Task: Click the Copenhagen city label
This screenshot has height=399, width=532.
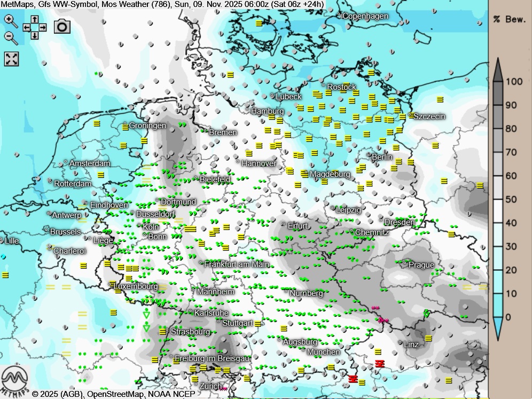Action: pyautogui.click(x=365, y=16)
